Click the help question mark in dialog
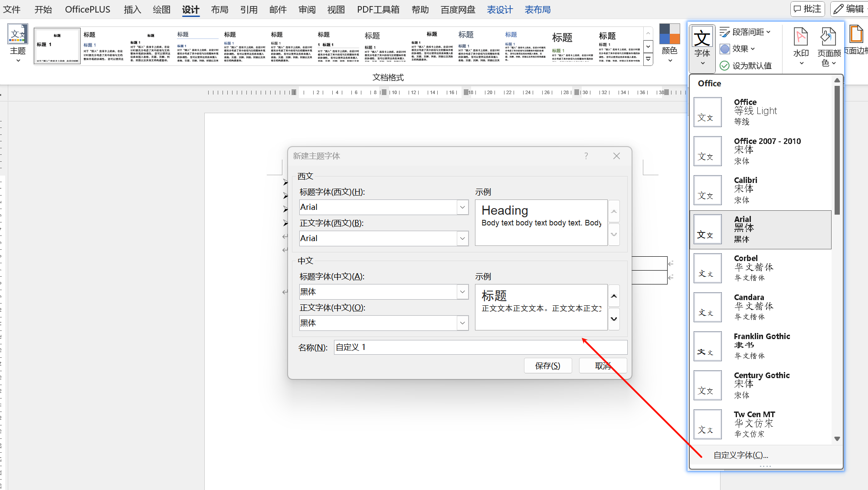Viewport: 868px width, 490px height. (x=586, y=156)
